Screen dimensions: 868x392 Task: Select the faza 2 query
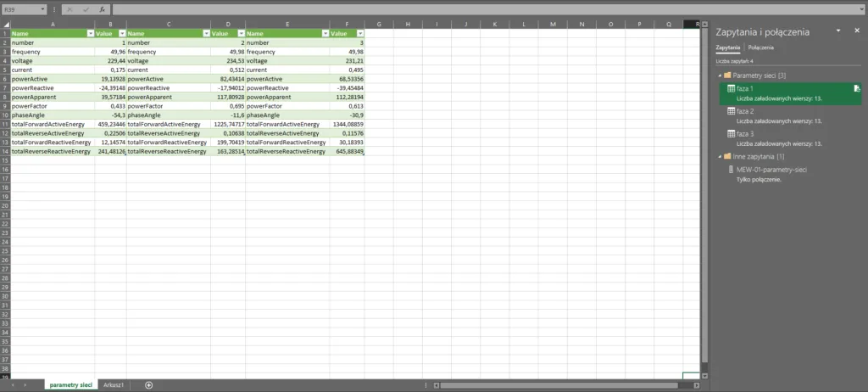790,116
